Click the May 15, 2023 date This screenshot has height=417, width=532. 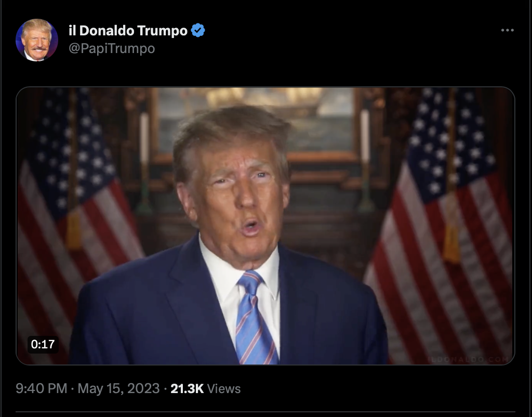[118, 388]
